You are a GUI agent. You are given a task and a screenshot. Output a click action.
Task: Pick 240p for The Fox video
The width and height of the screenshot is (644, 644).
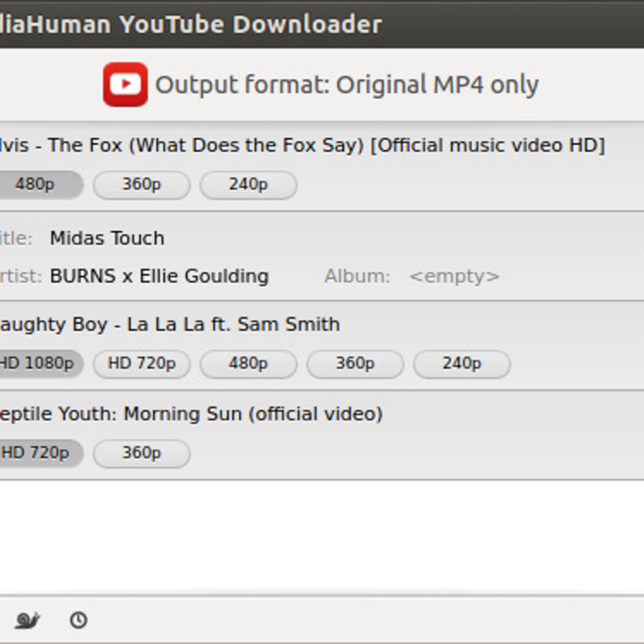click(248, 185)
